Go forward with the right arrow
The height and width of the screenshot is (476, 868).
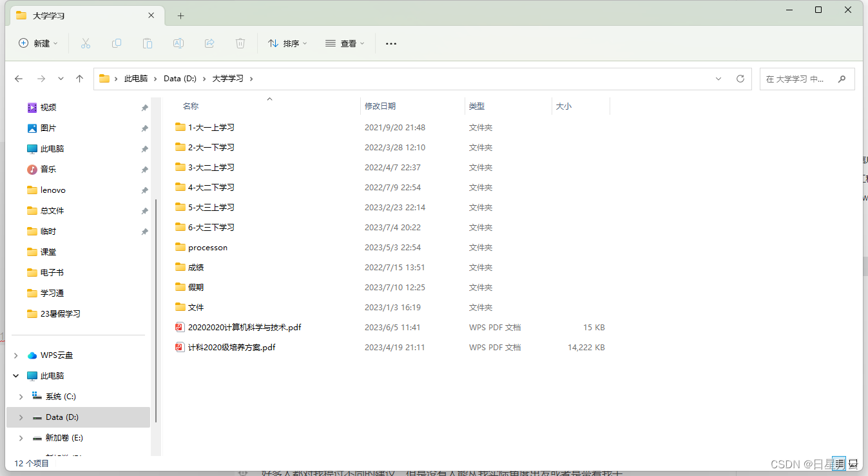[x=41, y=79]
